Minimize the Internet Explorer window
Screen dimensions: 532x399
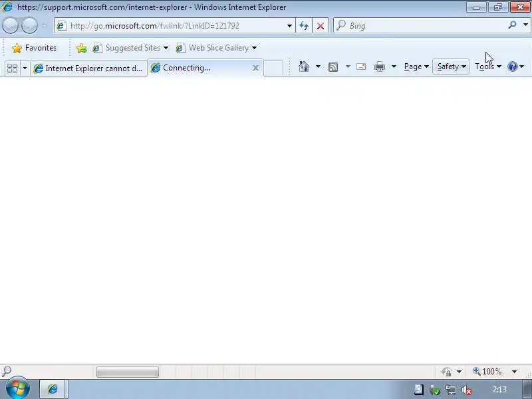pos(476,7)
